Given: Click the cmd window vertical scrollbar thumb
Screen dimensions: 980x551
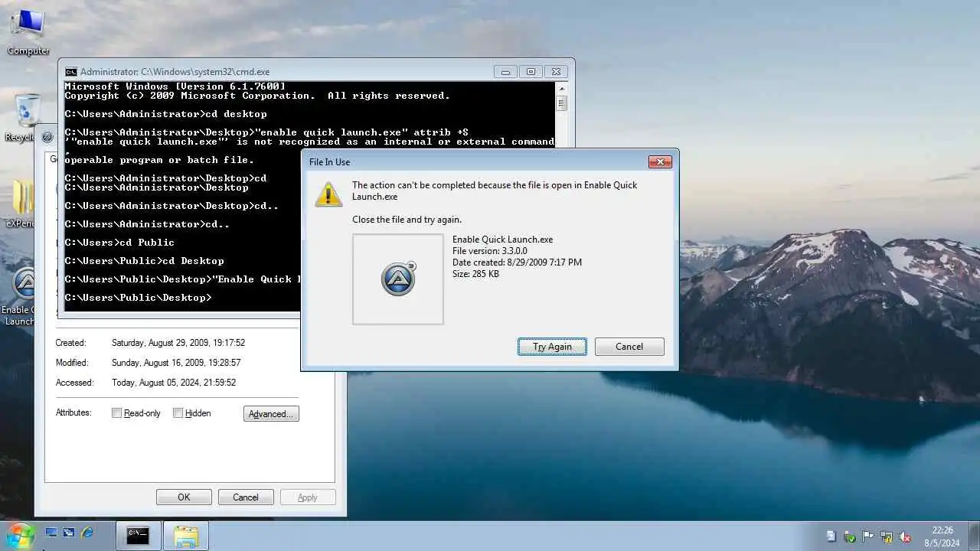Looking at the screenshot, I should pyautogui.click(x=561, y=103).
